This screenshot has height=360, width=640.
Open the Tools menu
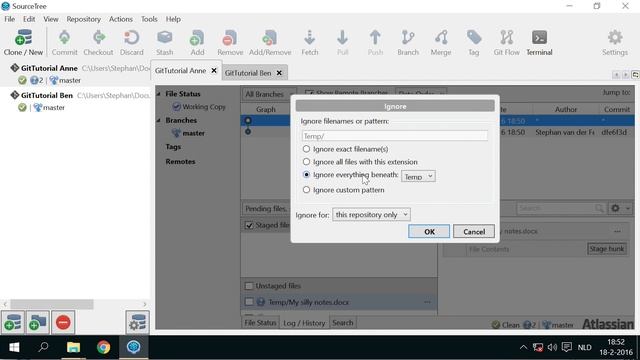pos(149,19)
